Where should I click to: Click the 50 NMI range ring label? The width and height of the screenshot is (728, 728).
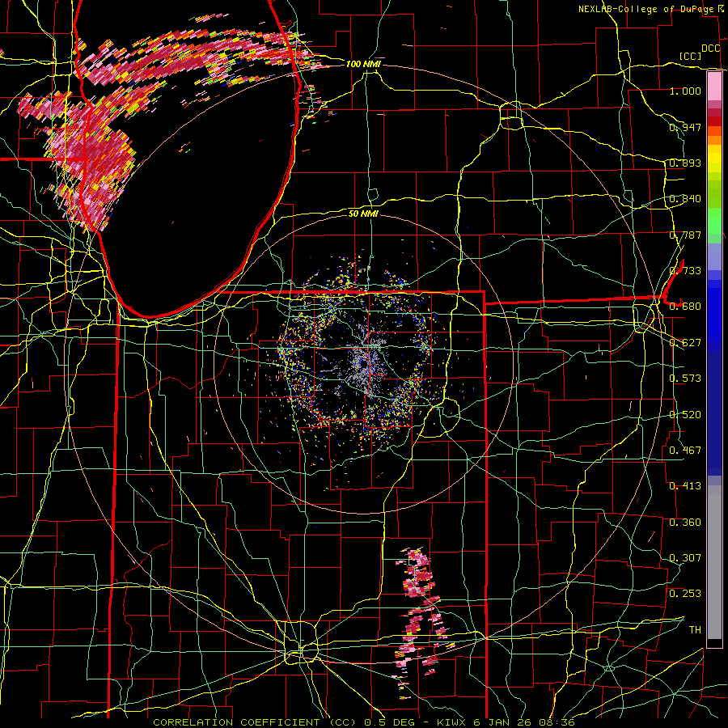363,214
